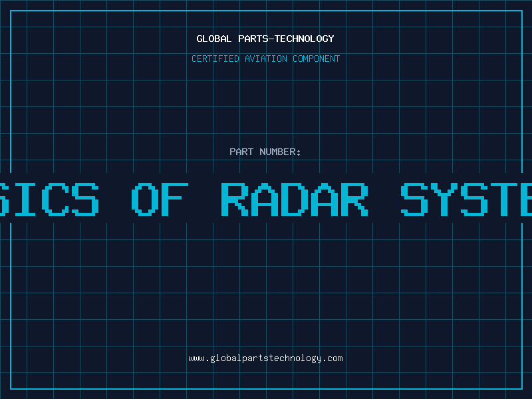Click the PART NUMBER: label
532x399 pixels.
click(265, 152)
